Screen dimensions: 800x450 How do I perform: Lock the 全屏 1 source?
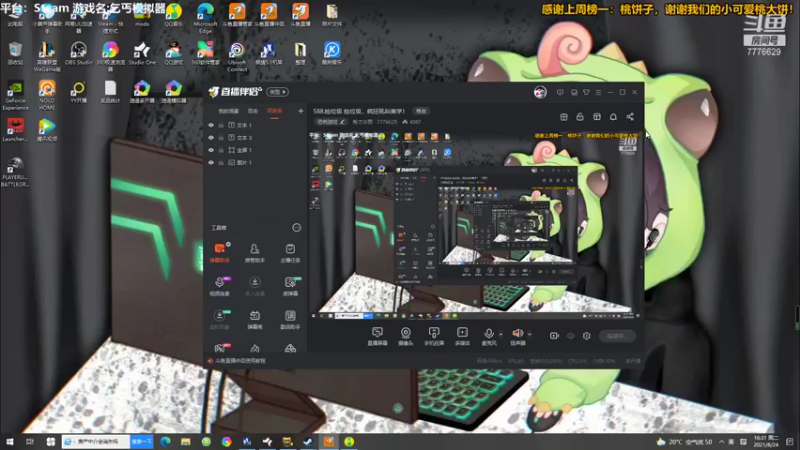pos(221,150)
